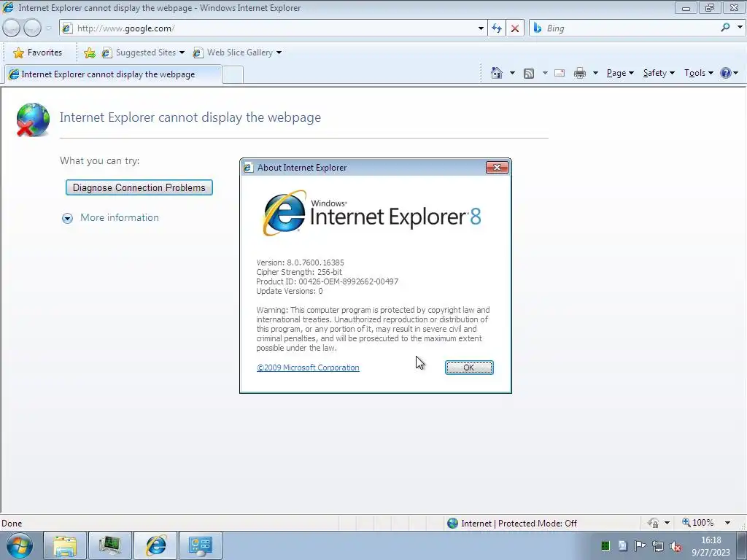Open the search provider dropdown arrow

(740, 28)
